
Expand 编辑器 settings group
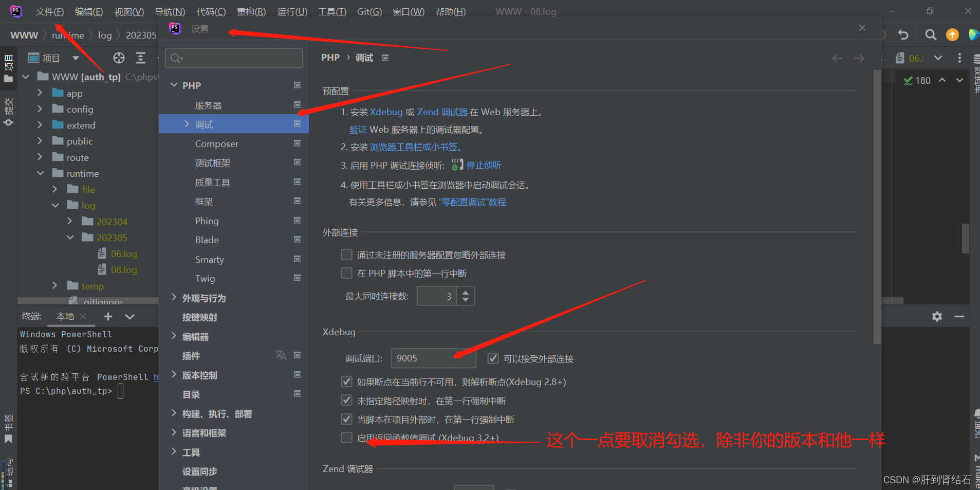(x=174, y=336)
